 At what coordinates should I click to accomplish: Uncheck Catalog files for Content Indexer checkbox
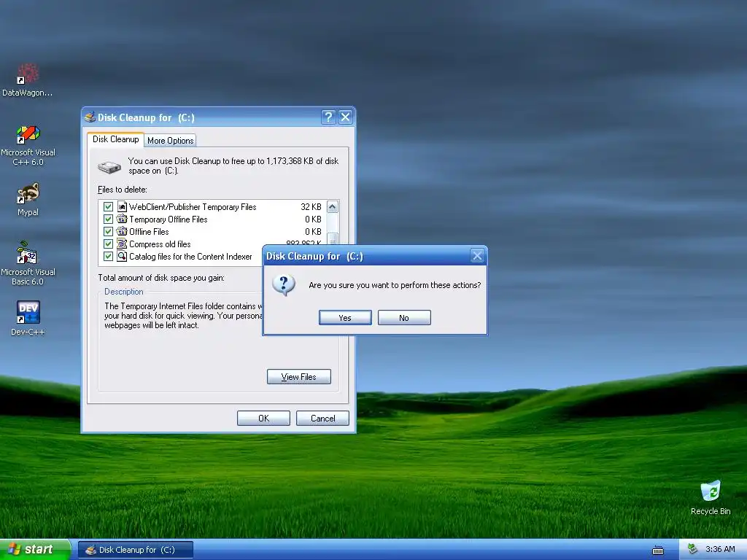108,256
